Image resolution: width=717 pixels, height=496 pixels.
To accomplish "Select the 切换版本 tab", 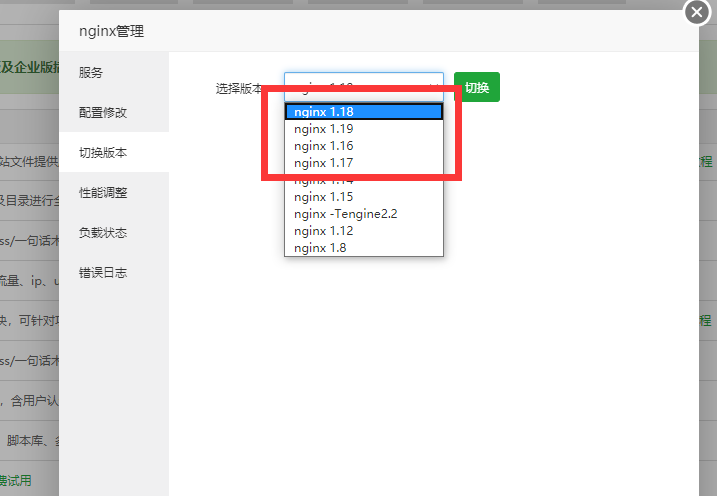I will (x=114, y=153).
